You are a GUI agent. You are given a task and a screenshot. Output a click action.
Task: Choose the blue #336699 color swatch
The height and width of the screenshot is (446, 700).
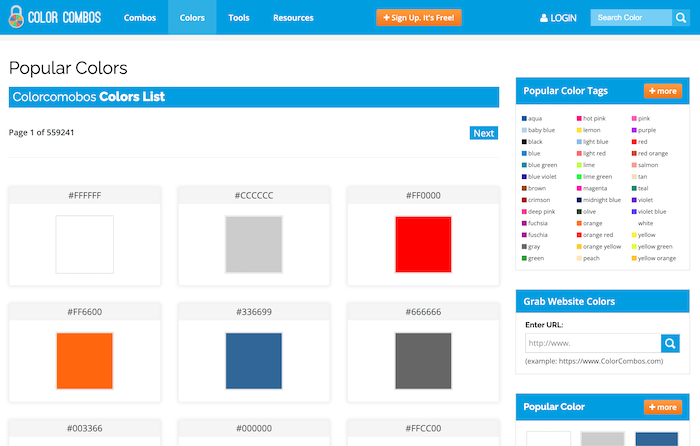254,360
